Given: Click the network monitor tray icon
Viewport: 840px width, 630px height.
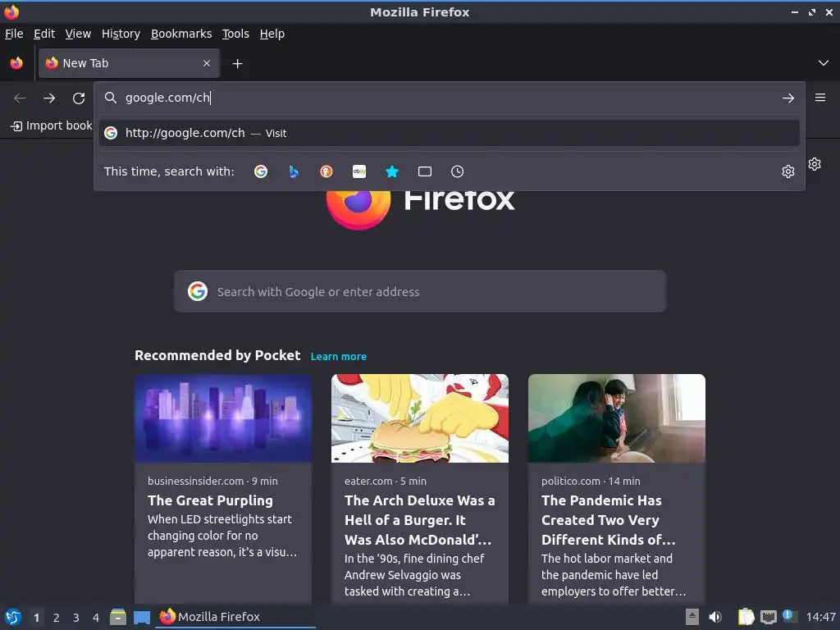Looking at the screenshot, I should [x=768, y=617].
